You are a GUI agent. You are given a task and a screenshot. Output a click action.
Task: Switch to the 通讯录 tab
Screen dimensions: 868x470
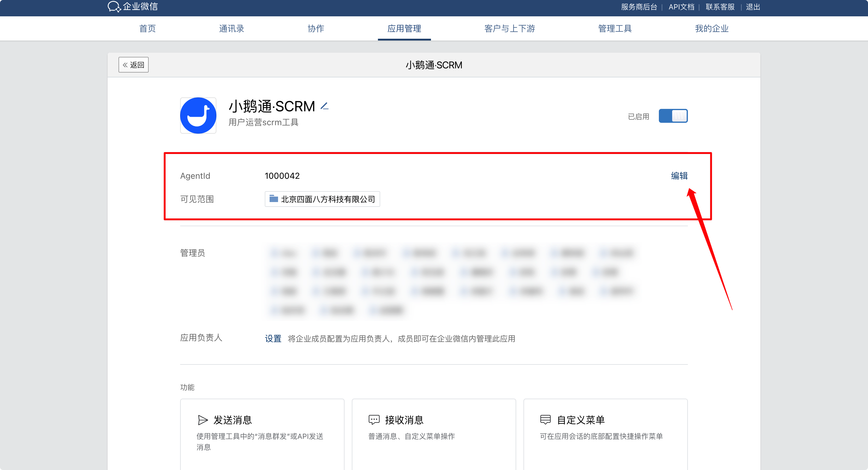(x=232, y=29)
